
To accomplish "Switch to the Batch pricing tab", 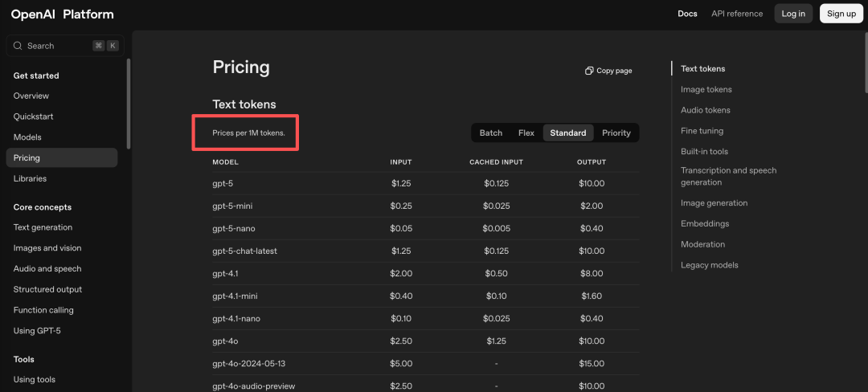I will click(x=491, y=133).
